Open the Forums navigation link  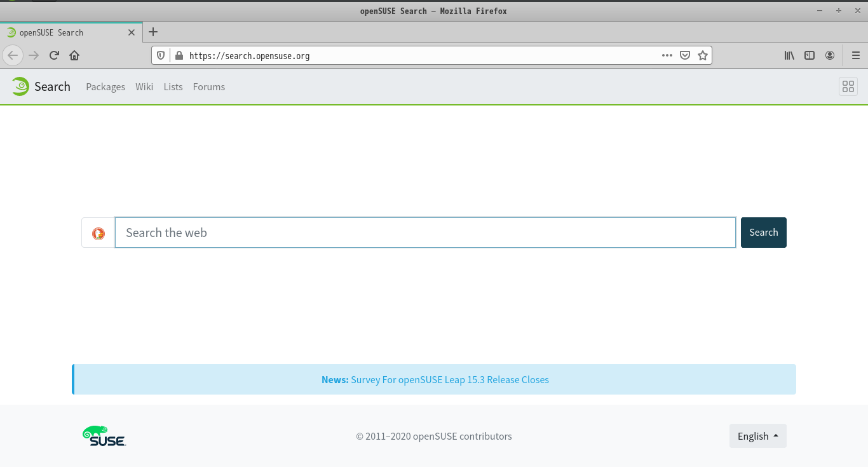(209, 87)
